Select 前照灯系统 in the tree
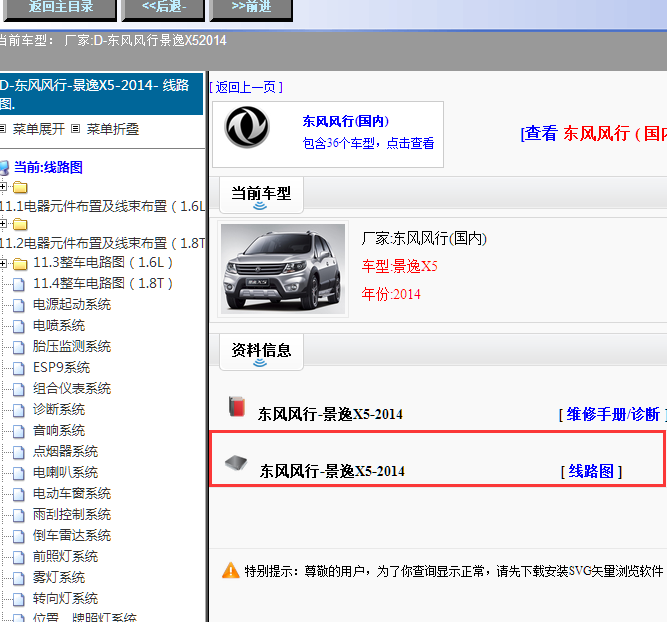 tap(66, 556)
